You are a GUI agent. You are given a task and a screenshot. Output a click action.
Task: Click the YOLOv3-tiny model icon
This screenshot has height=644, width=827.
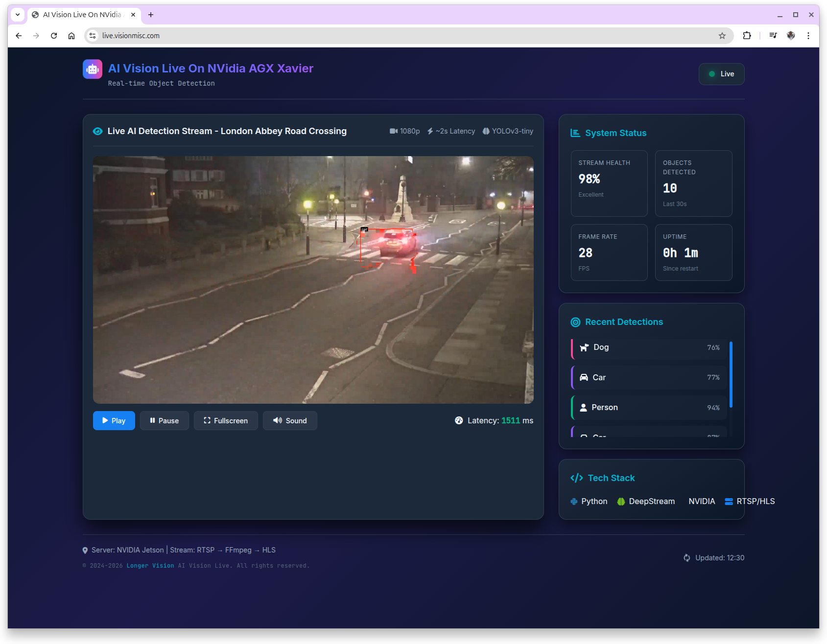(486, 131)
